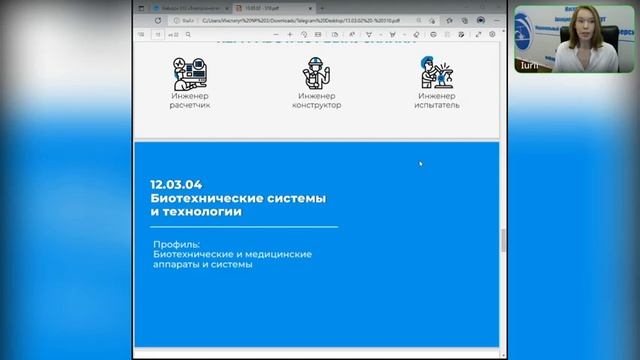Open the browser collections
The height and width of the screenshot is (360, 640).
464,20
